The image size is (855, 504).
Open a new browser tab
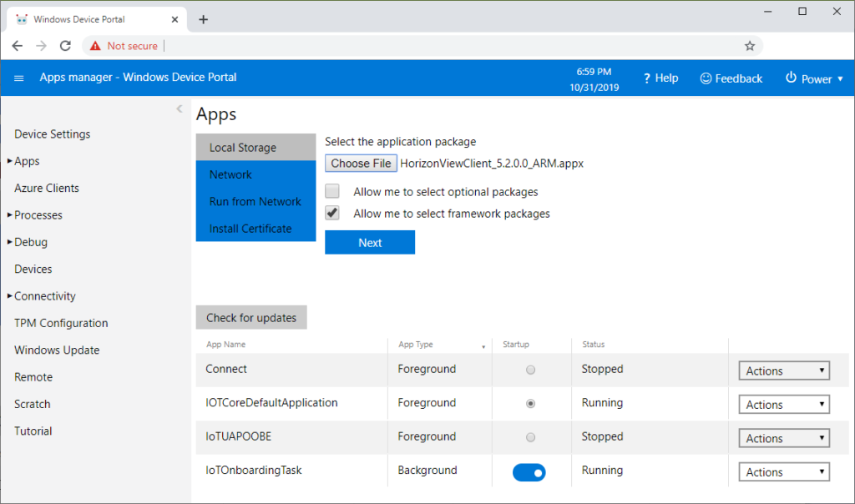(x=204, y=20)
